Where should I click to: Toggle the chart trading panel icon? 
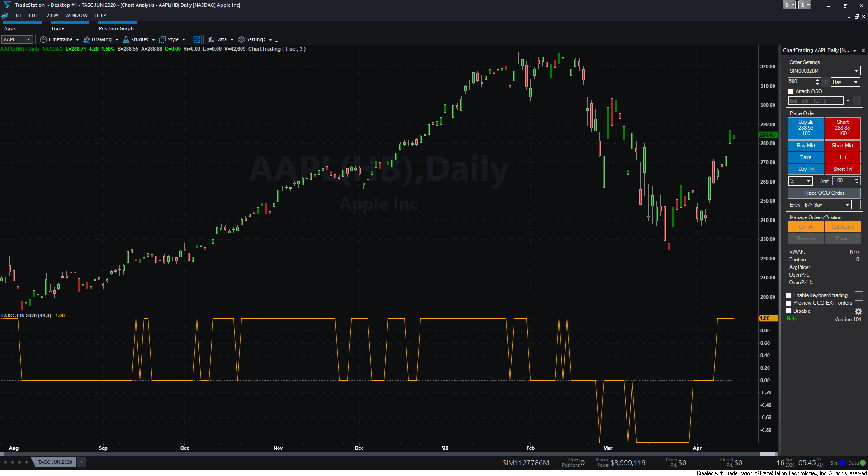[196, 40]
